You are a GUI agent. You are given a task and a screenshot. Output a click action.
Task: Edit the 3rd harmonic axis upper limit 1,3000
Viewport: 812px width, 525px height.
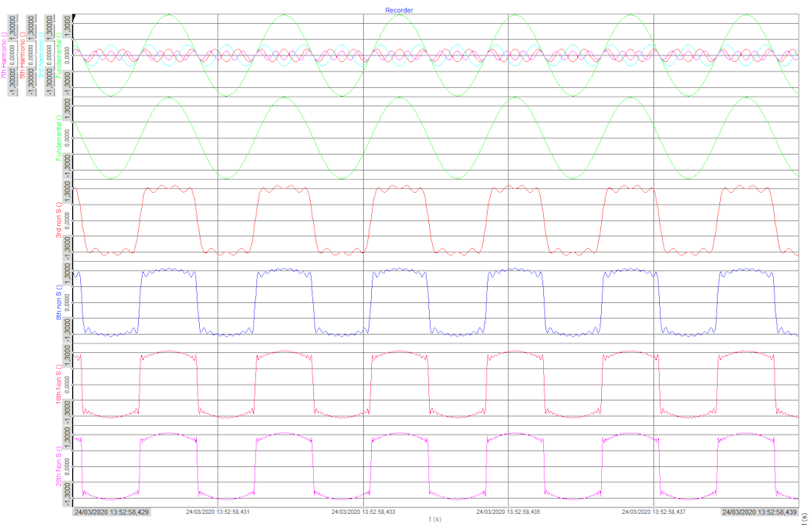(x=49, y=26)
